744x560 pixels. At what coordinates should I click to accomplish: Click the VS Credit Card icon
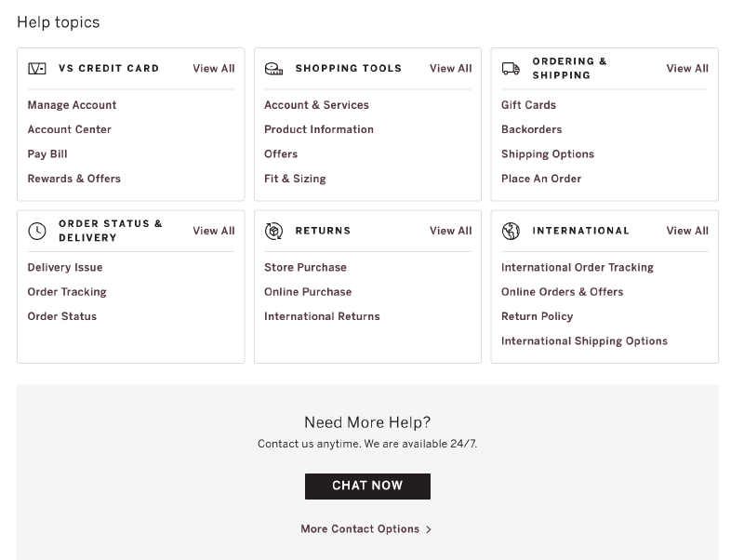[x=37, y=69]
